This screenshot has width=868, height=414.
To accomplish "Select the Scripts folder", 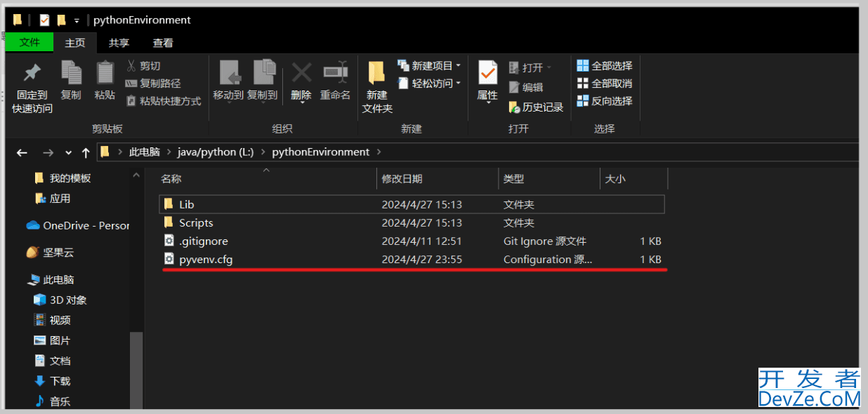I will 412,222.
